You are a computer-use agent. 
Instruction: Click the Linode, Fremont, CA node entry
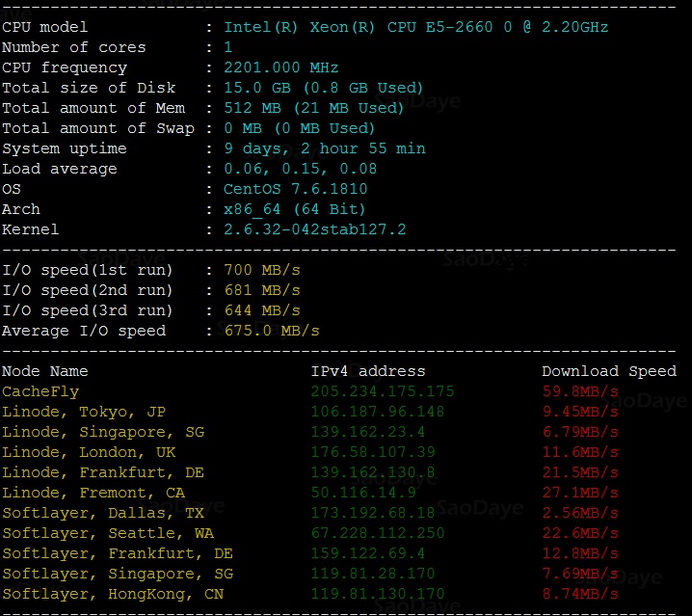(x=93, y=493)
